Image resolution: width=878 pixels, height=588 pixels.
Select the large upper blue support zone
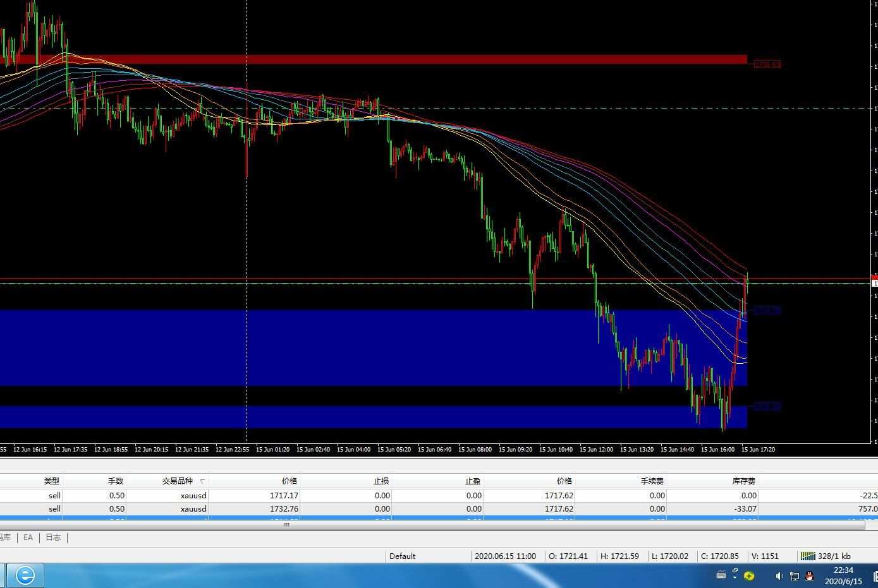tap(373, 347)
